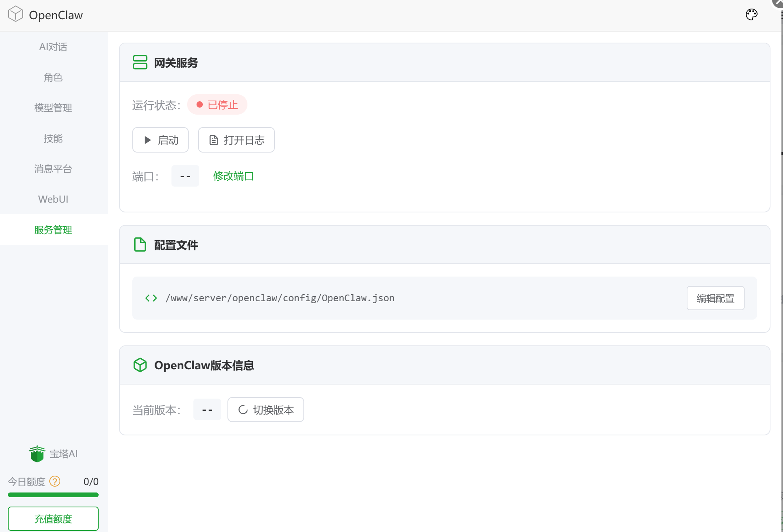This screenshot has height=532, width=783.
Task: Open the WebUI sidebar item
Action: point(53,199)
